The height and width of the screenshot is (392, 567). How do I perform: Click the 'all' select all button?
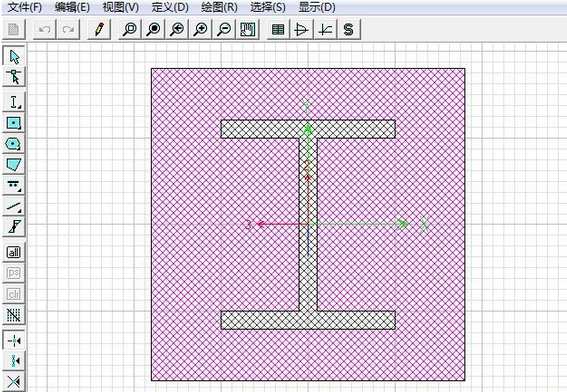click(14, 252)
